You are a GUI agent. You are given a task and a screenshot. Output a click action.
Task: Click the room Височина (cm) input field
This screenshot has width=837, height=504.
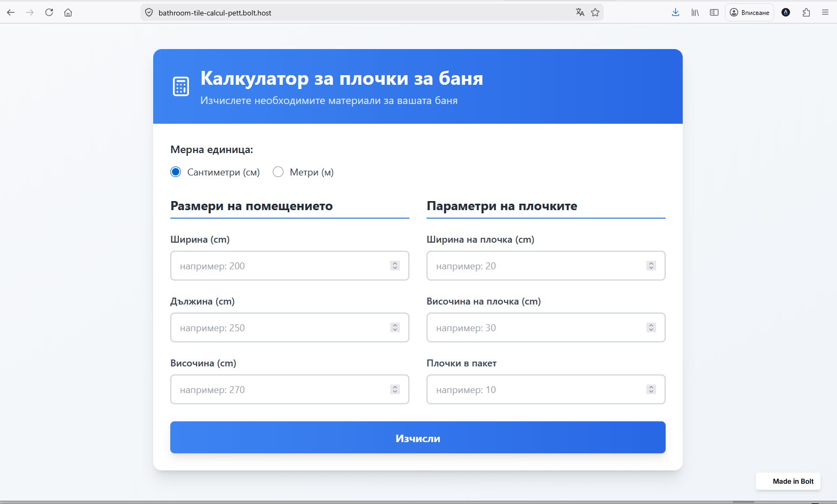click(x=290, y=389)
